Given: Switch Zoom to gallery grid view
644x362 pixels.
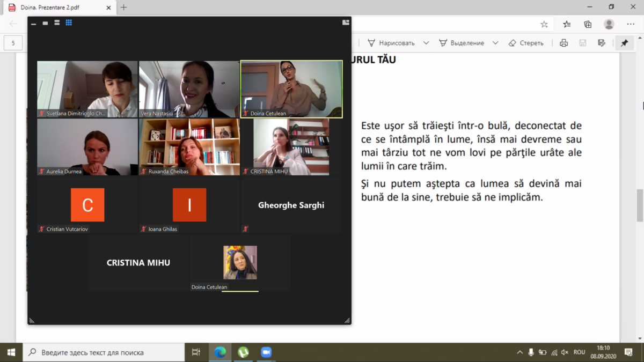Looking at the screenshot, I should point(69,23).
